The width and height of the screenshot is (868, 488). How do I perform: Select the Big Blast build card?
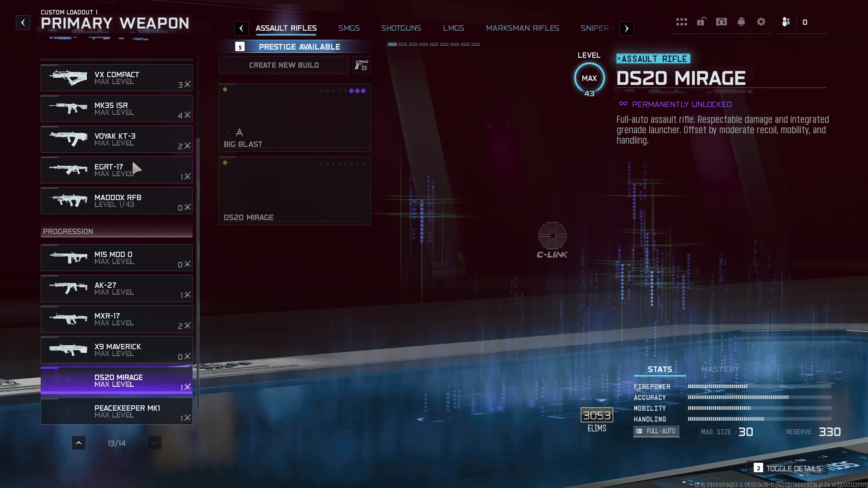coord(295,117)
